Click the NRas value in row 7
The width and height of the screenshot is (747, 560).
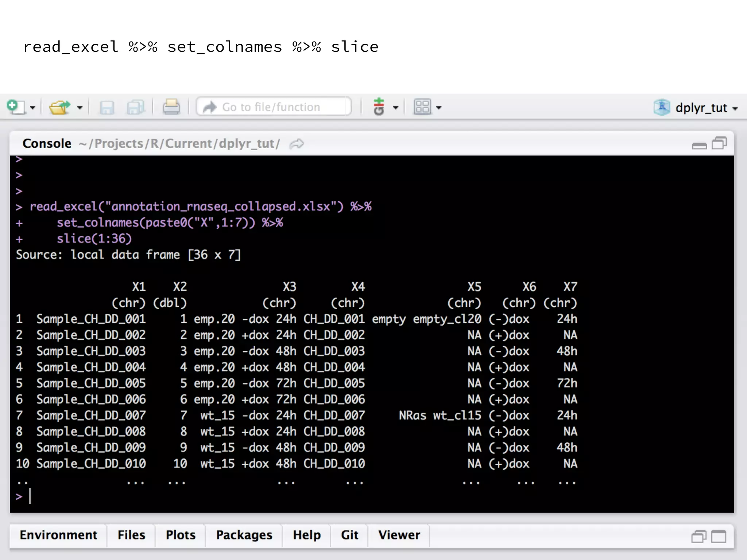(413, 415)
